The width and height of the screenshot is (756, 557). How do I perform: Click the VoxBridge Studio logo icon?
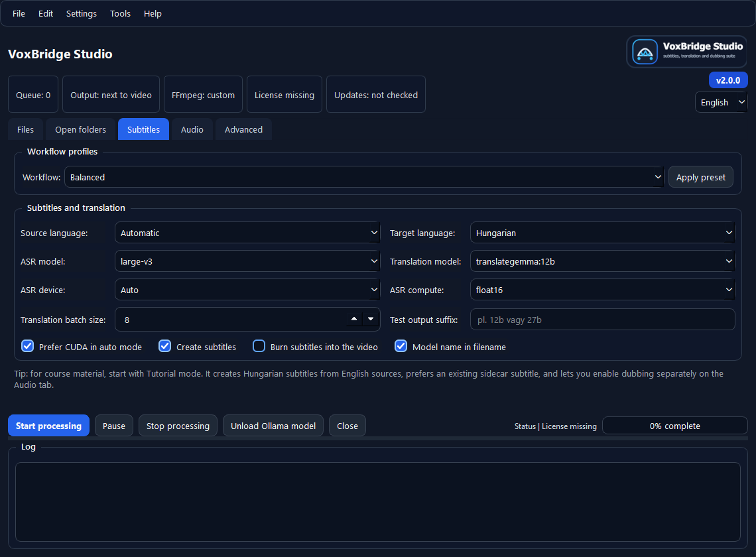644,51
